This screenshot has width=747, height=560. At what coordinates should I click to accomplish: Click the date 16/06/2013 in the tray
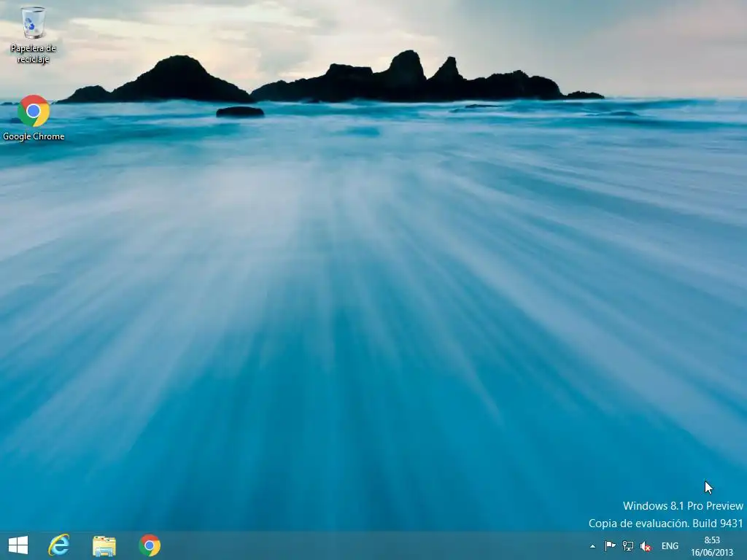[712, 553]
